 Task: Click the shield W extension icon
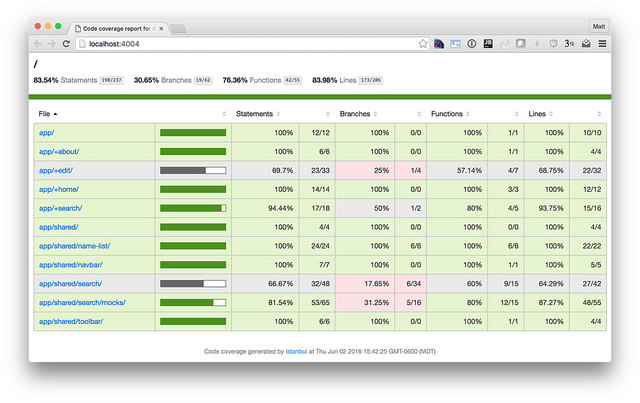[553, 44]
